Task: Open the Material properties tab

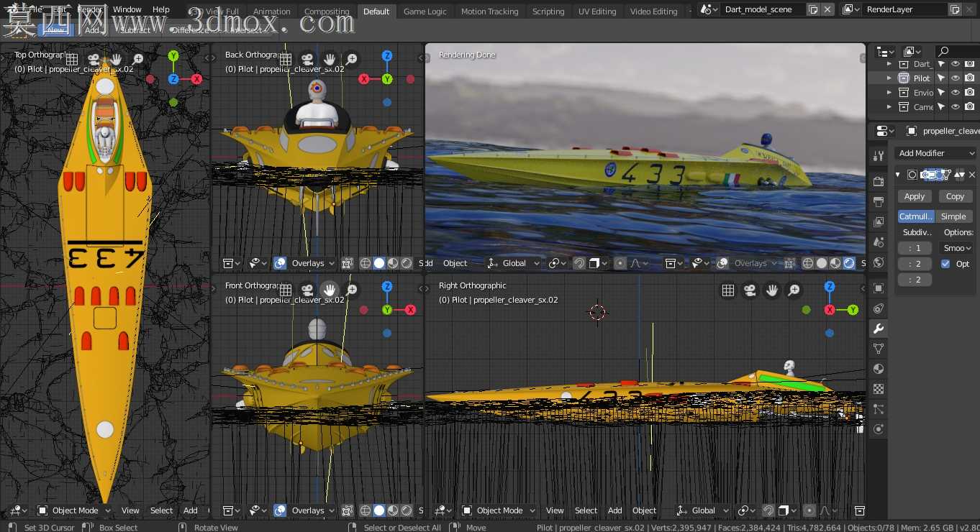Action: [x=878, y=369]
